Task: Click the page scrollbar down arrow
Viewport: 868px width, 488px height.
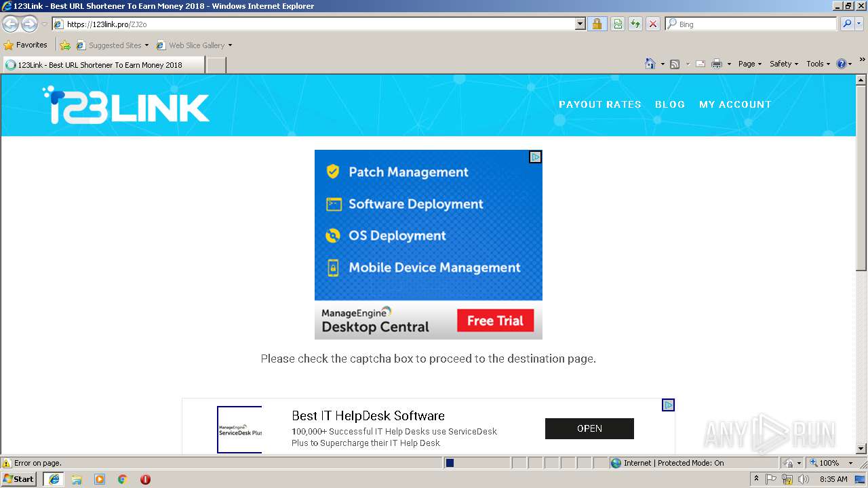Action: coord(861,448)
